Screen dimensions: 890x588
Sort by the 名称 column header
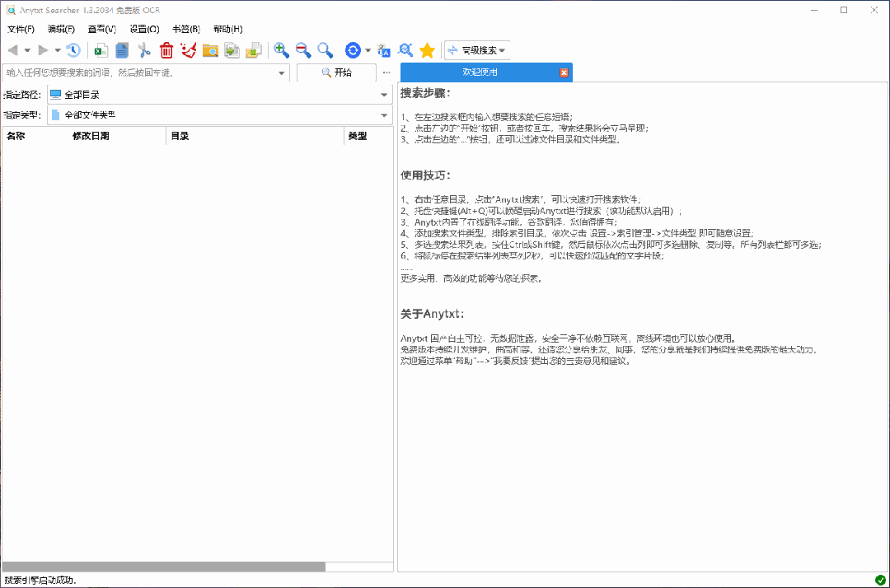pyautogui.click(x=16, y=136)
